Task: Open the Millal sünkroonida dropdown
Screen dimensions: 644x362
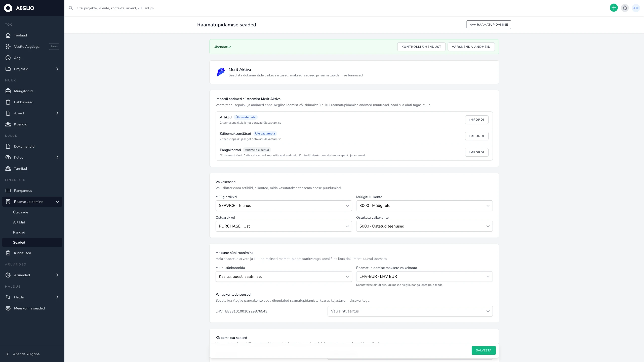Action: coord(284,277)
